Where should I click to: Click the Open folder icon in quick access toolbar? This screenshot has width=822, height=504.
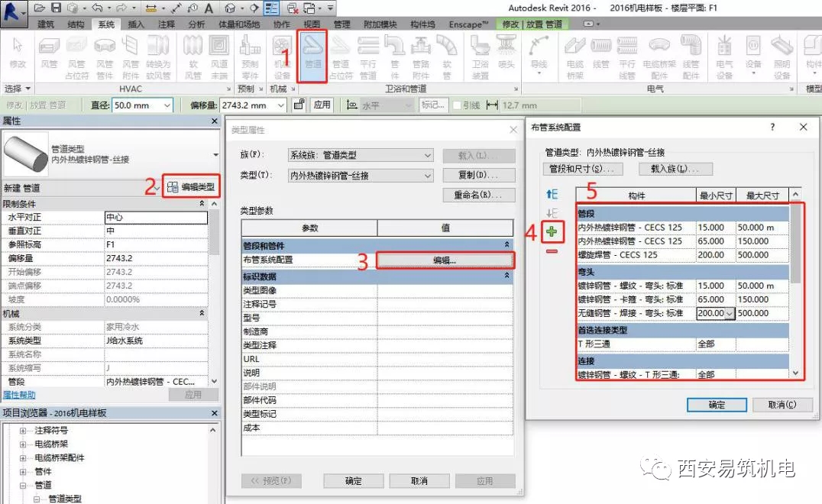click(x=40, y=8)
